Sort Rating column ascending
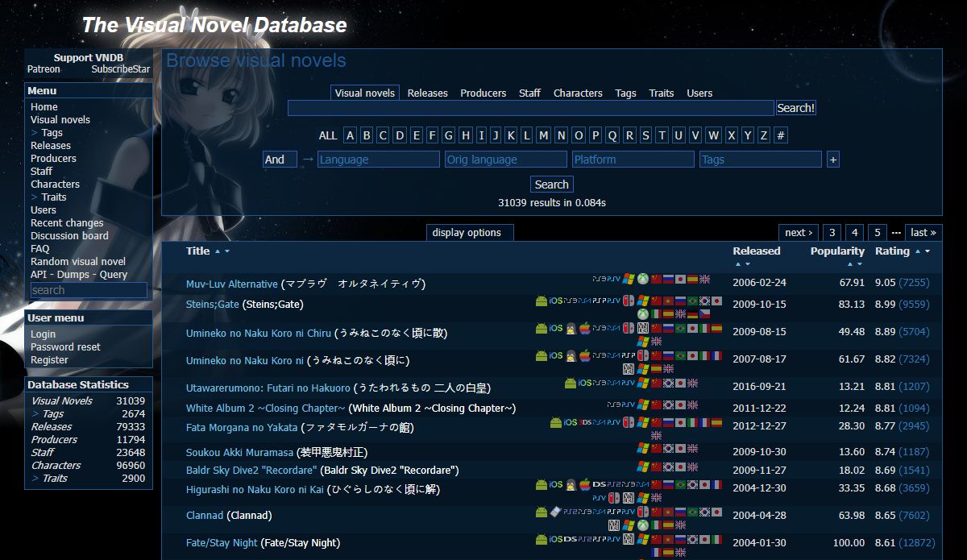 point(917,251)
